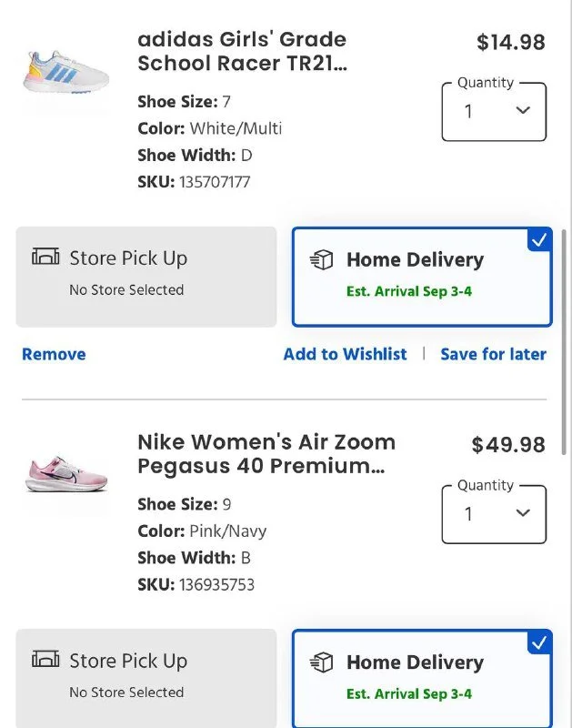Select Store Pick Up for the adidas shoe
Screen dimensions: 572x728
click(x=146, y=277)
